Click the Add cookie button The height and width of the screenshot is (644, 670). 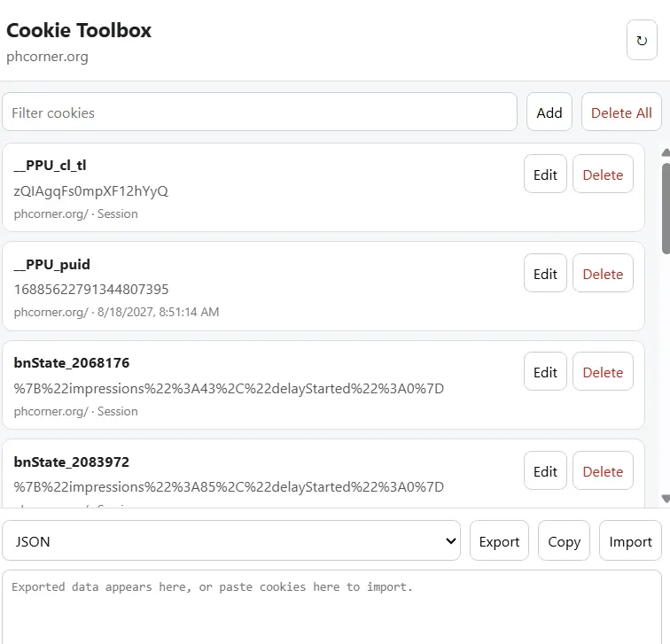coord(549,112)
